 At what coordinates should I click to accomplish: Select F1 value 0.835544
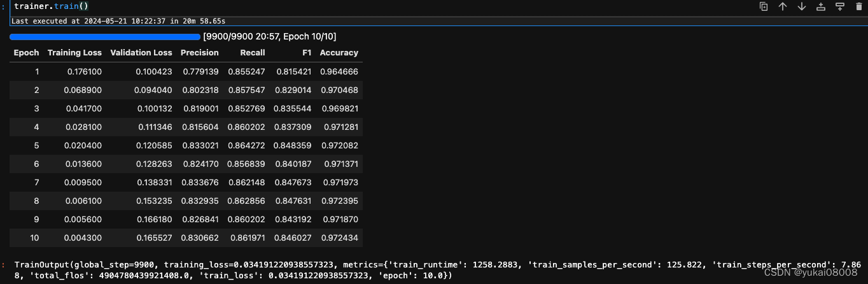coord(293,108)
